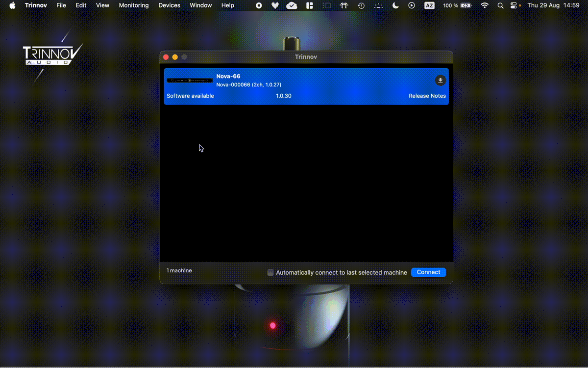Click the AirPods icon in menu bar
588x368 pixels.
pos(343,5)
